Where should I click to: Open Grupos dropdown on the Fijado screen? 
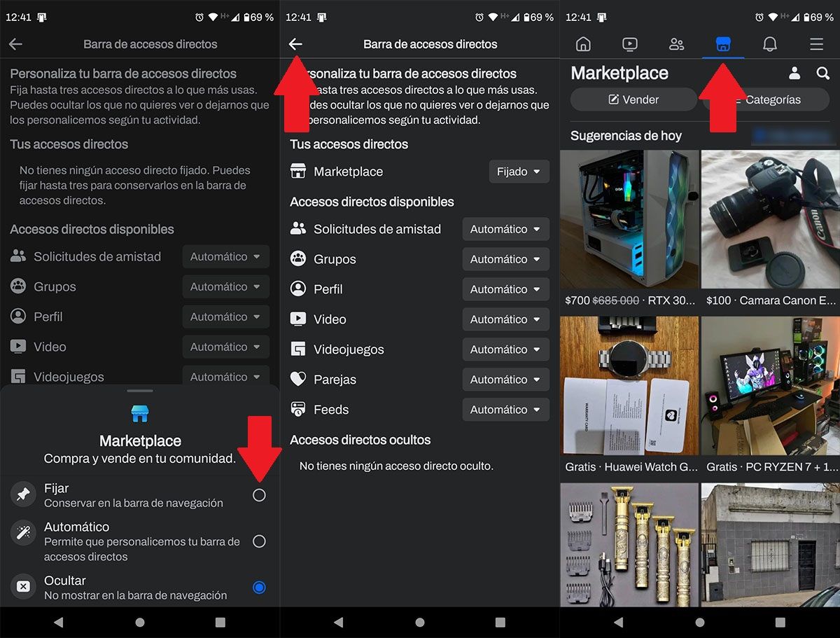click(506, 259)
